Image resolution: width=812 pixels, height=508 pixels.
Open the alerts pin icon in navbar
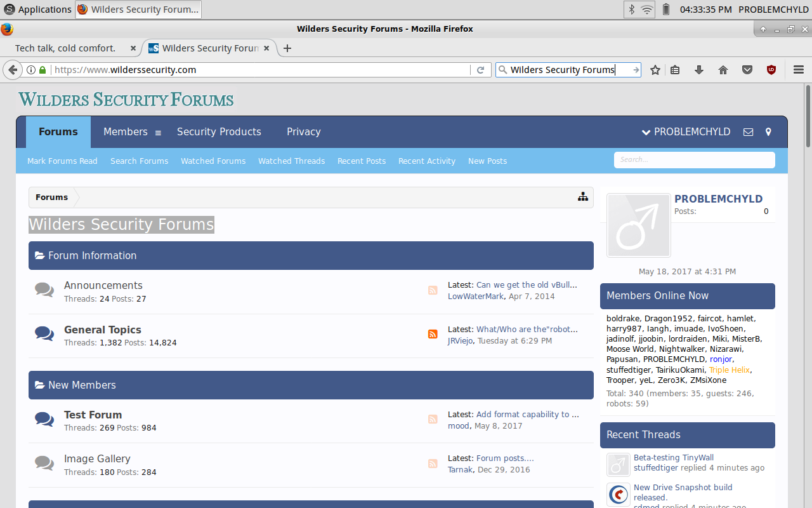(768, 132)
